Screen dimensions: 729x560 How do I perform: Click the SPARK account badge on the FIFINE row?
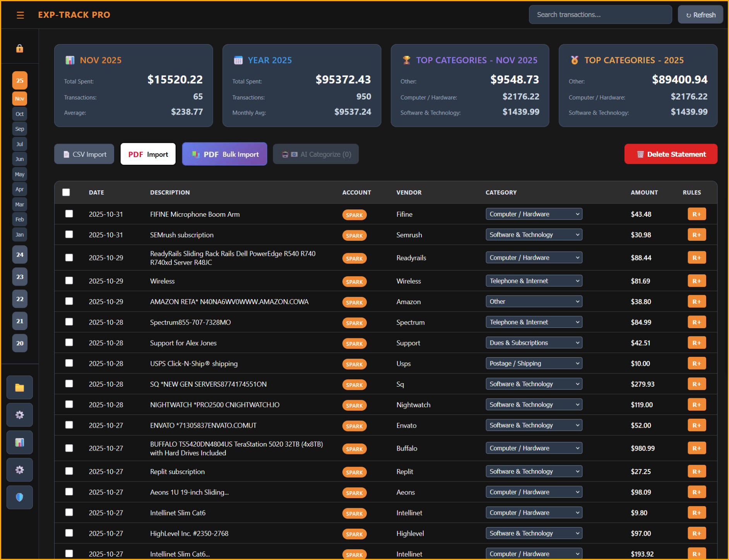[x=354, y=214]
